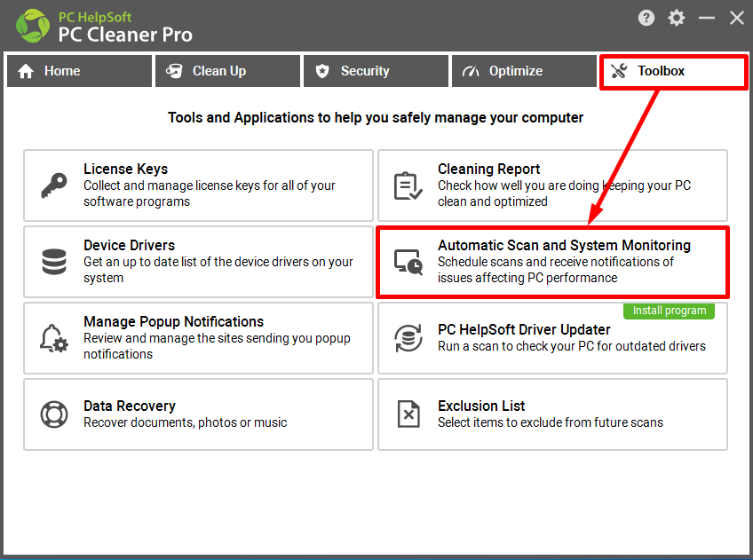
Task: Click 'Check how well you are doing' description
Action: coord(564,193)
